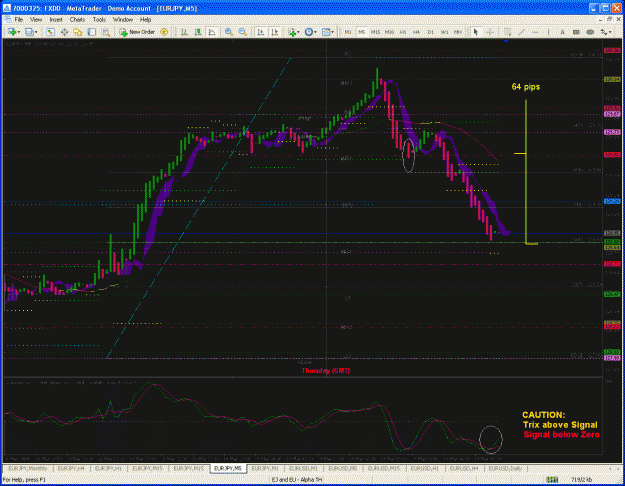The height and width of the screenshot is (486, 625).
Task: Click the inner chart window restore button
Action: [609, 19]
